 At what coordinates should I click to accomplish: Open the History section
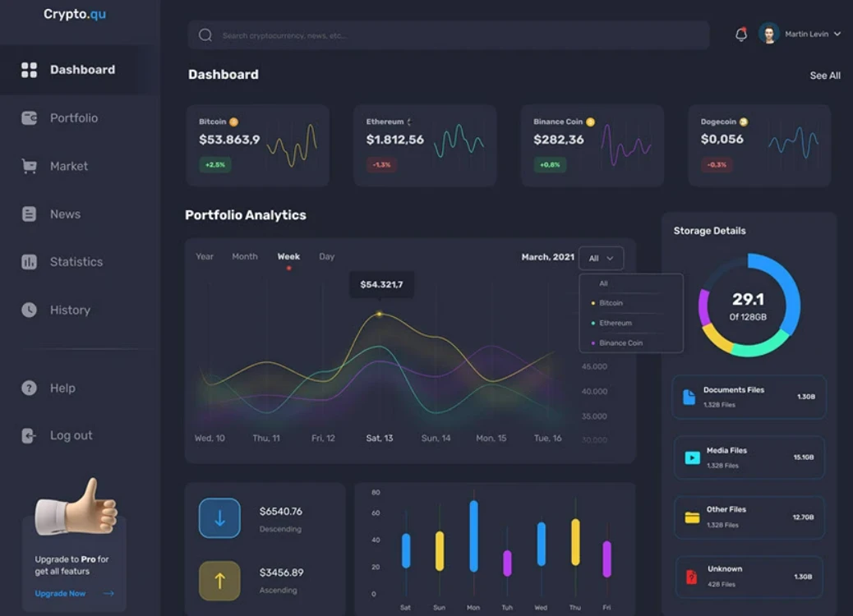68,310
